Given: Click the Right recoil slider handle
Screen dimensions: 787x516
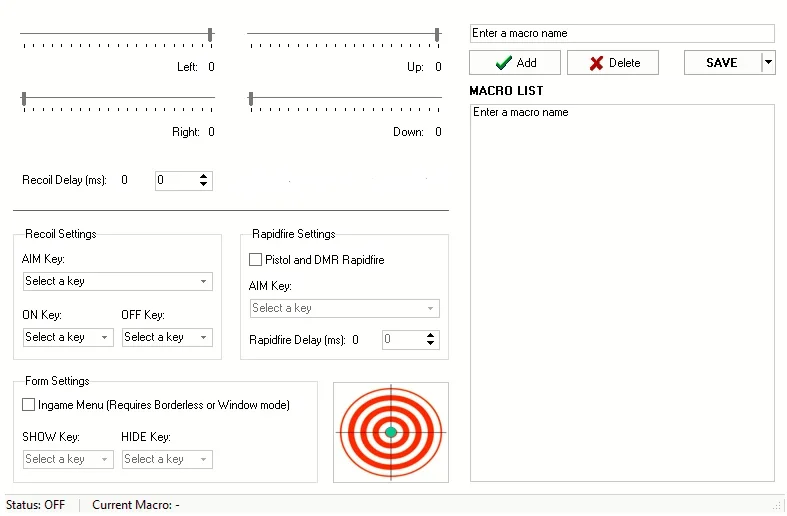Looking at the screenshot, I should point(24,99).
